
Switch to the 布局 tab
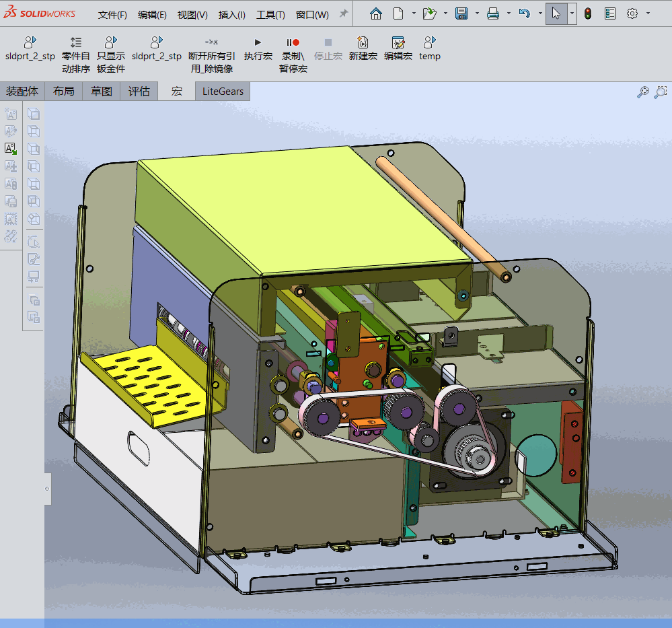point(63,92)
